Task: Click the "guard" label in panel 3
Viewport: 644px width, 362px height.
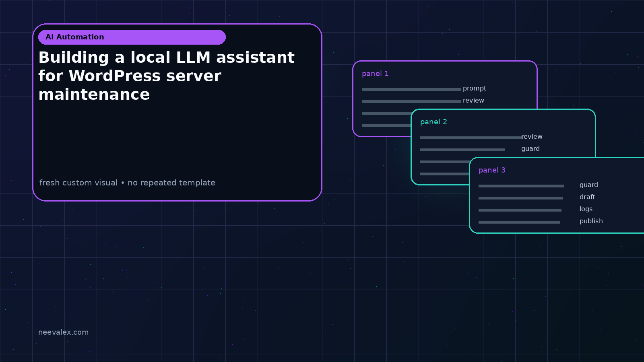Action: [589, 185]
